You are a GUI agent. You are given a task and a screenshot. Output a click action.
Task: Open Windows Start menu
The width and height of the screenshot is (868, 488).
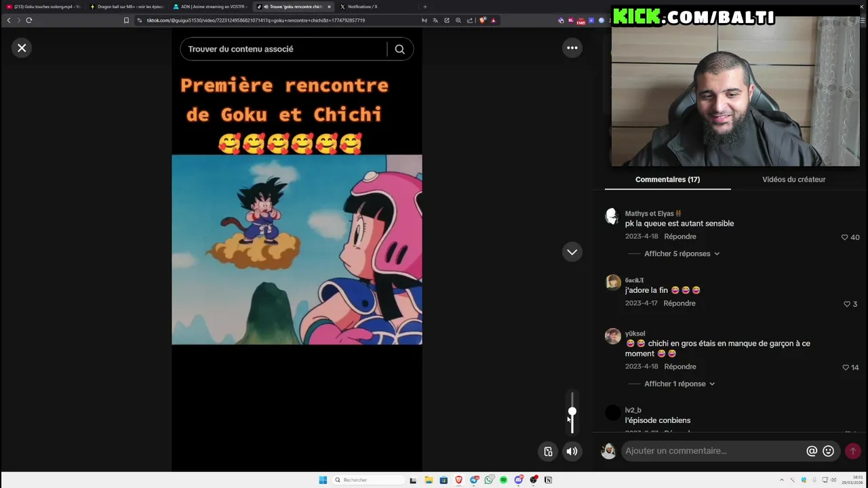click(323, 480)
